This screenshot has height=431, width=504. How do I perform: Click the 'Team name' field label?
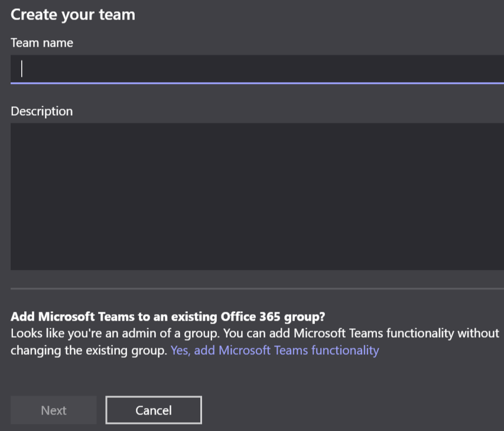pos(42,43)
